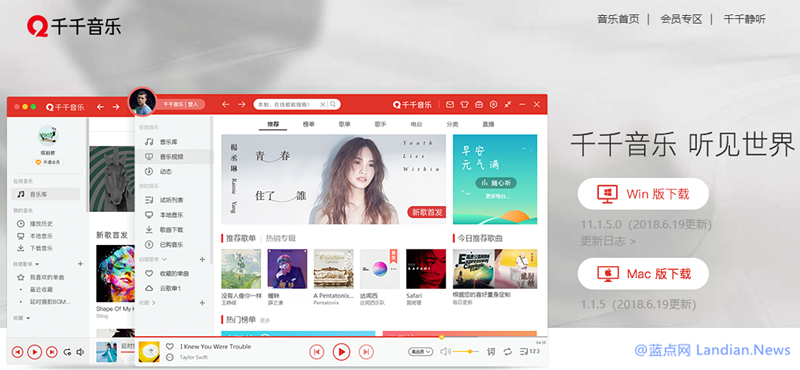Open the settings hexagon icon
Screen dimensions: 800x370
click(493, 104)
